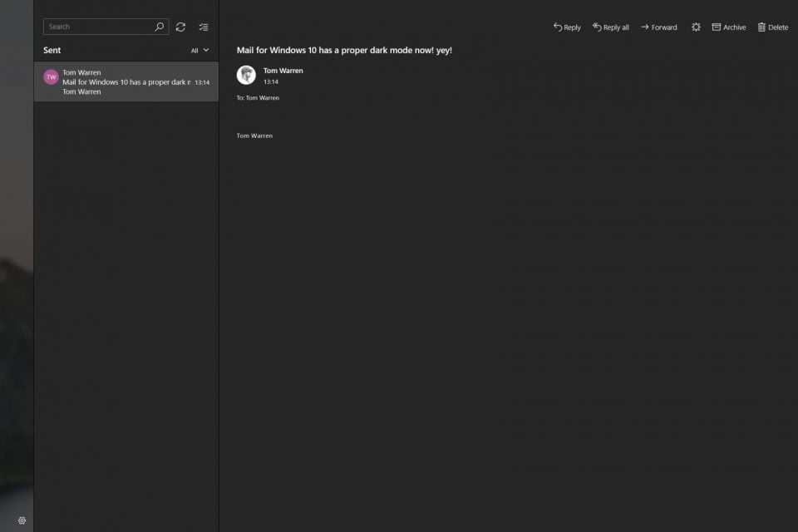The image size is (798, 532).
Task: Delete the email with the trash icon
Action: click(x=761, y=27)
